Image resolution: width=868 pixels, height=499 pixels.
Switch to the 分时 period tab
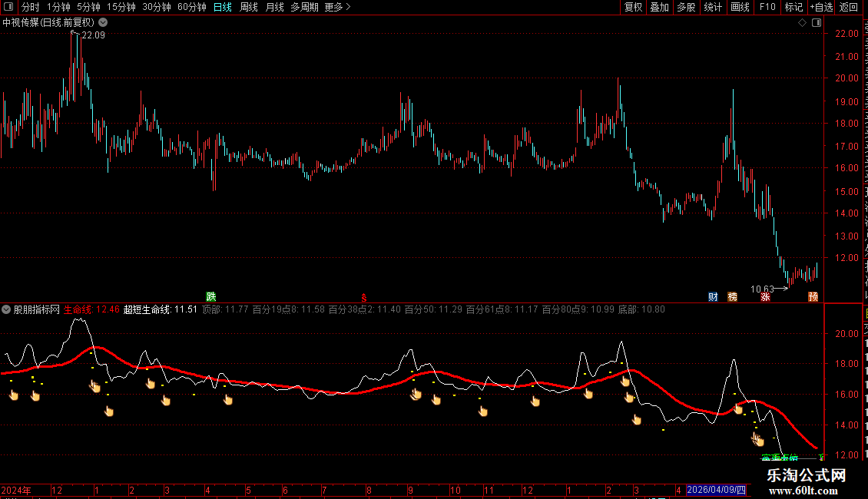click(x=31, y=7)
